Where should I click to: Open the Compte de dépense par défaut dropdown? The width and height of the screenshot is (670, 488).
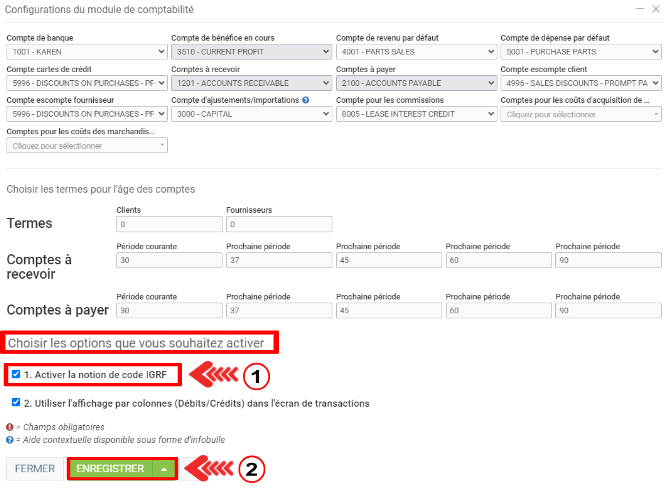578,52
